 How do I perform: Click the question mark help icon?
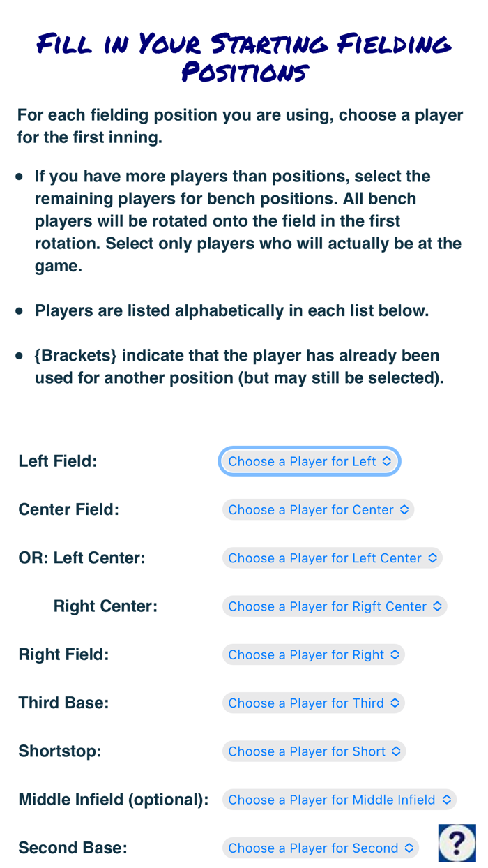pyautogui.click(x=457, y=843)
